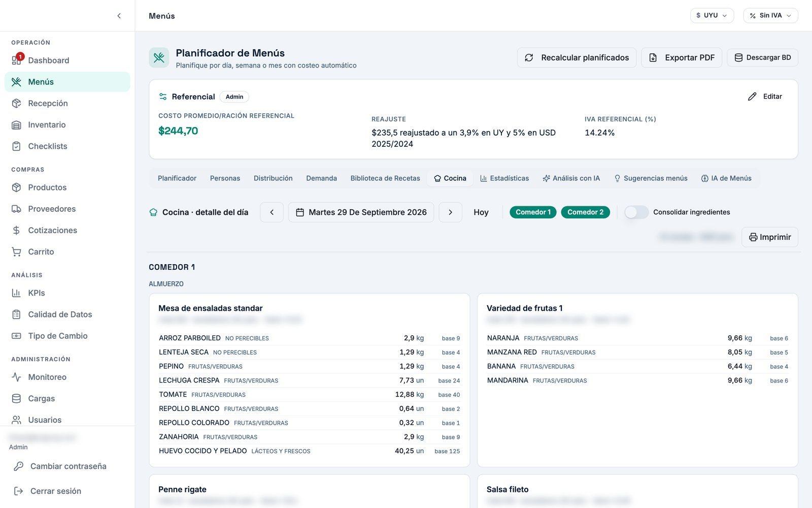This screenshot has height=508, width=812.
Task: Toggle the Comedor 1 filter pill
Action: (x=533, y=212)
